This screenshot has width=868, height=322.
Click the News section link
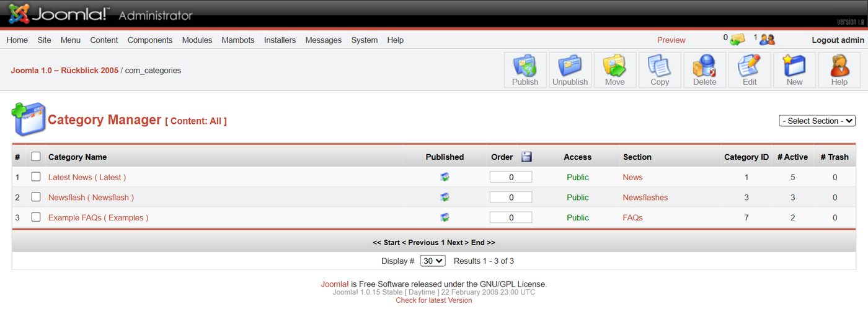(x=633, y=177)
